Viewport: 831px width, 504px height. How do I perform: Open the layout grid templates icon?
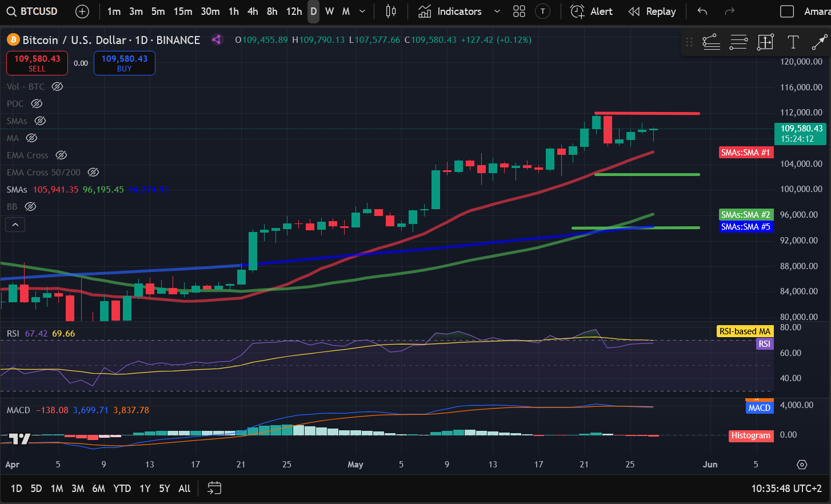(x=519, y=11)
